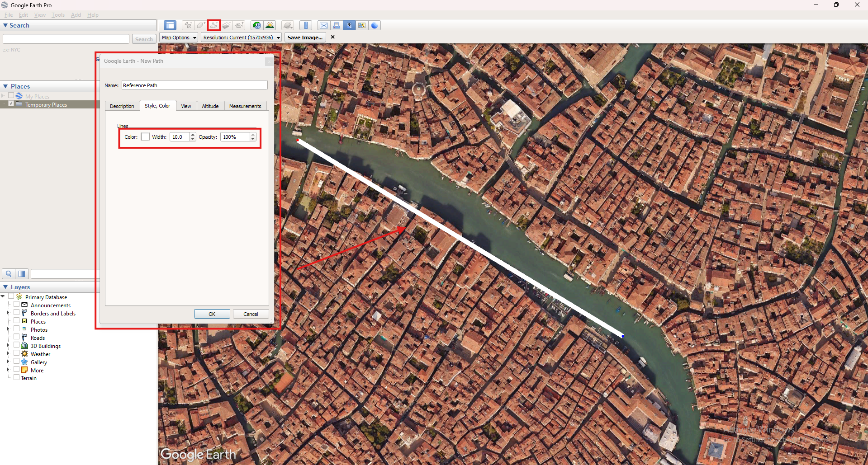Image resolution: width=868 pixels, height=465 pixels.
Task: Open the line Color swatch picker
Action: coord(145,137)
